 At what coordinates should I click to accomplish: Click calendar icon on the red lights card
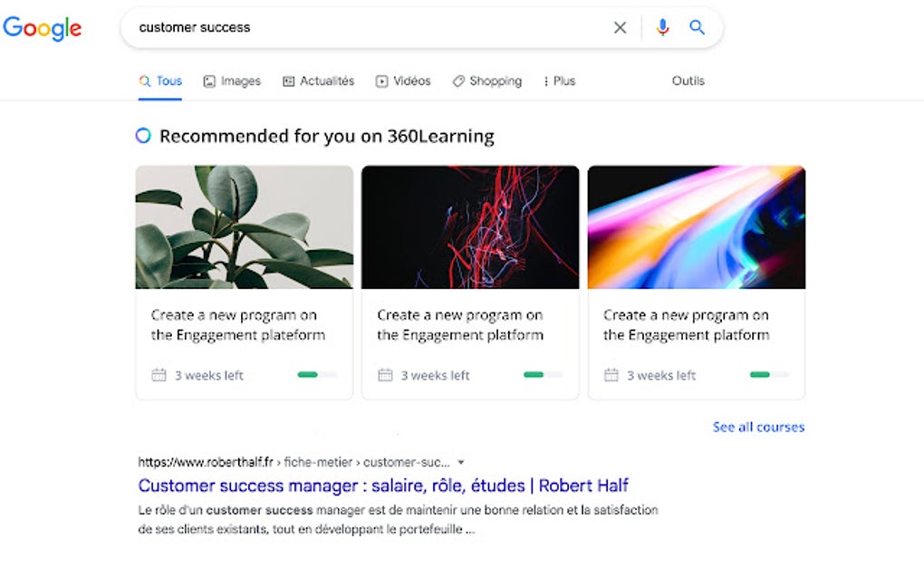pos(385,375)
